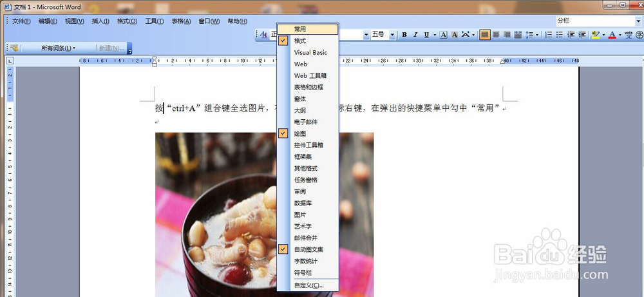Choose 自定义(C)... in context menu

[x=308, y=285]
